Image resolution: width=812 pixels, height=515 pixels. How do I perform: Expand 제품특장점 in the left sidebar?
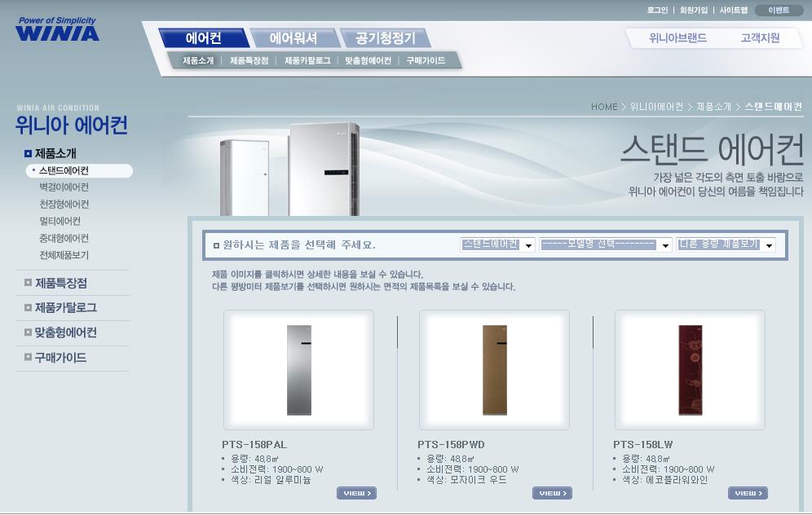(x=60, y=284)
